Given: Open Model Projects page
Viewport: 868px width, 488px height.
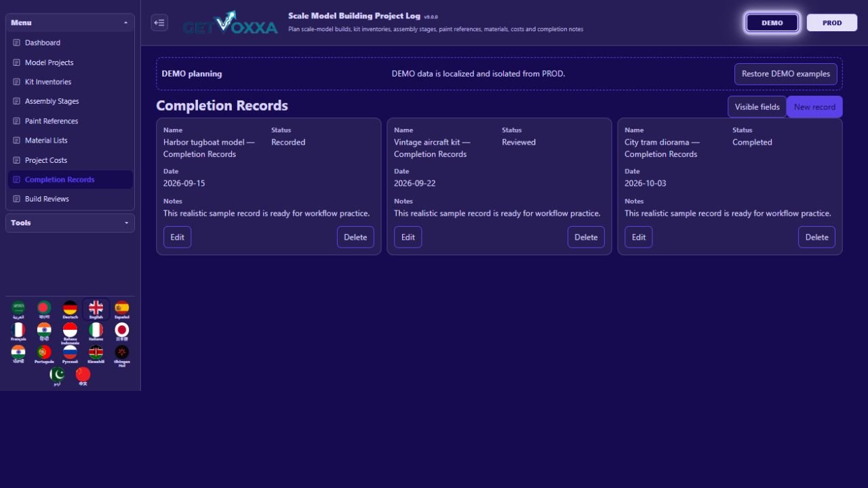Looking at the screenshot, I should [70, 62].
